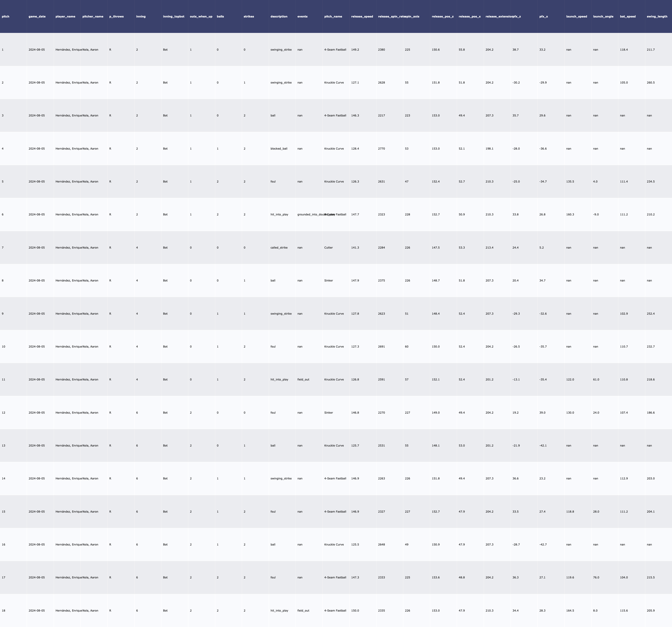Click the game_date column header
The width and height of the screenshot is (672, 627).
[x=37, y=17]
